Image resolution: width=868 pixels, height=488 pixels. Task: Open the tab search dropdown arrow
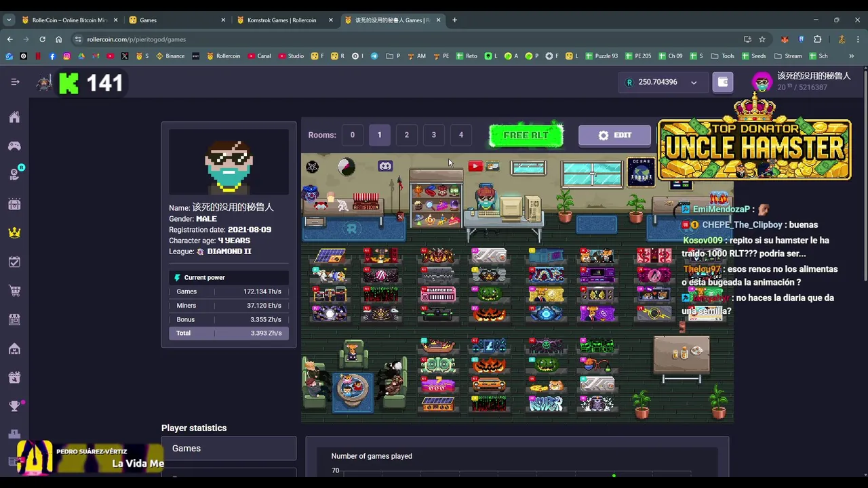pos(9,20)
